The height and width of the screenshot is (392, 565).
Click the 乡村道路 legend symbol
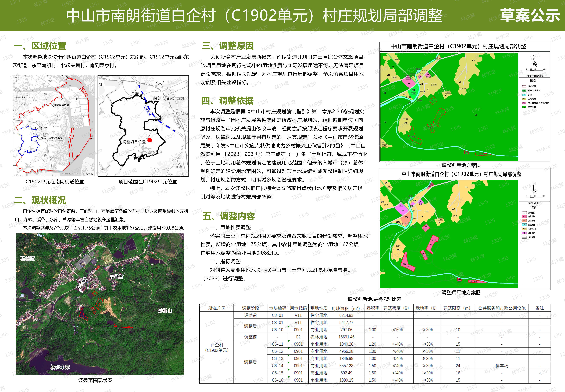524,237
